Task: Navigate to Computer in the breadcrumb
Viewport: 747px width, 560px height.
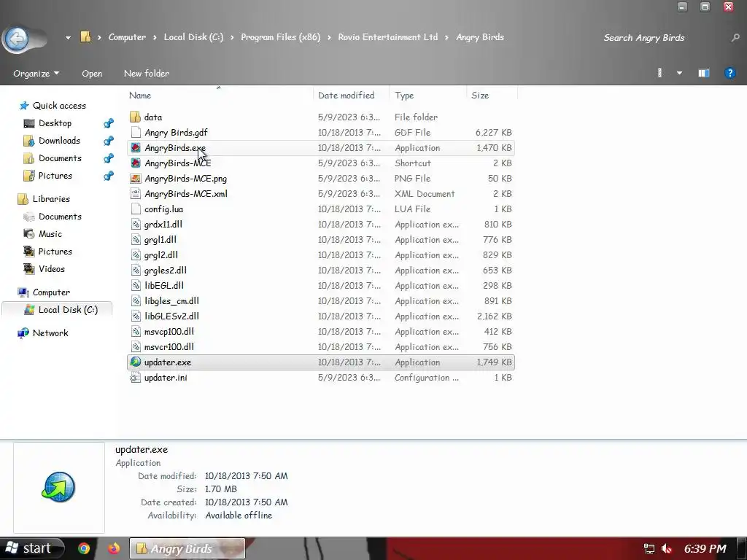Action: click(x=127, y=37)
